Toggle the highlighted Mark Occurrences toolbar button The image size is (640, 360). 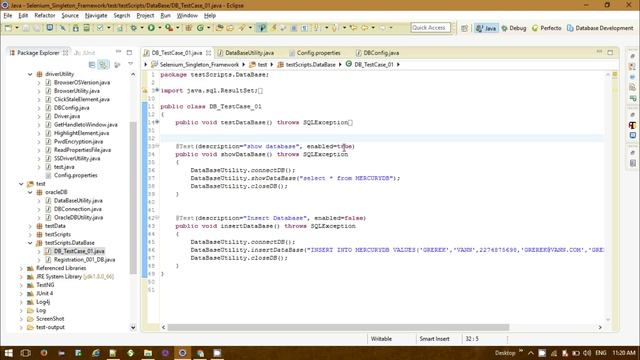pyautogui.click(x=262, y=28)
